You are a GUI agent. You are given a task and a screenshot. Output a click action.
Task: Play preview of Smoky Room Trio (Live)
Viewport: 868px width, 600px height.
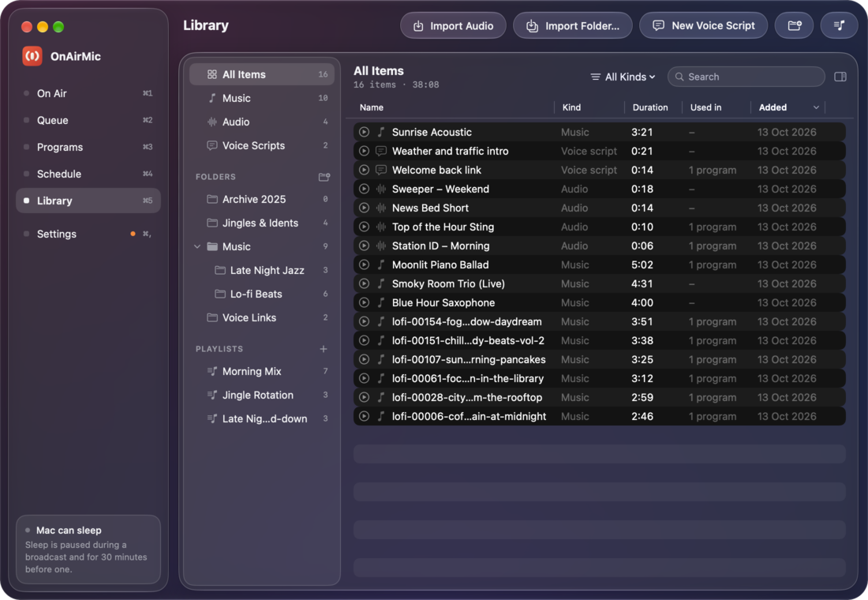(364, 283)
